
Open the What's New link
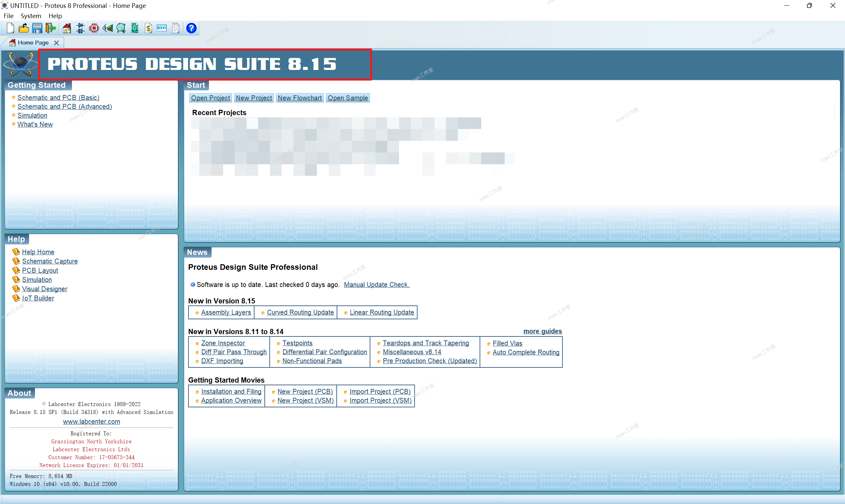[x=35, y=124]
